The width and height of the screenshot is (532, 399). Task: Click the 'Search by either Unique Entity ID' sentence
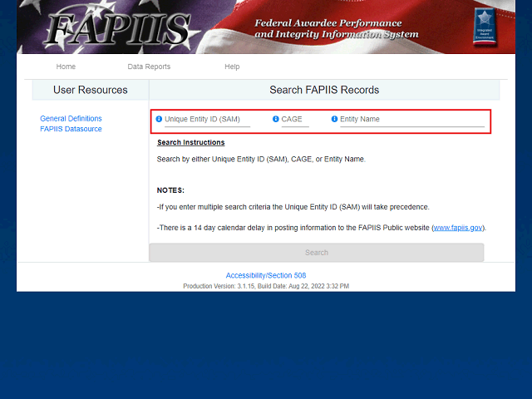(261, 159)
